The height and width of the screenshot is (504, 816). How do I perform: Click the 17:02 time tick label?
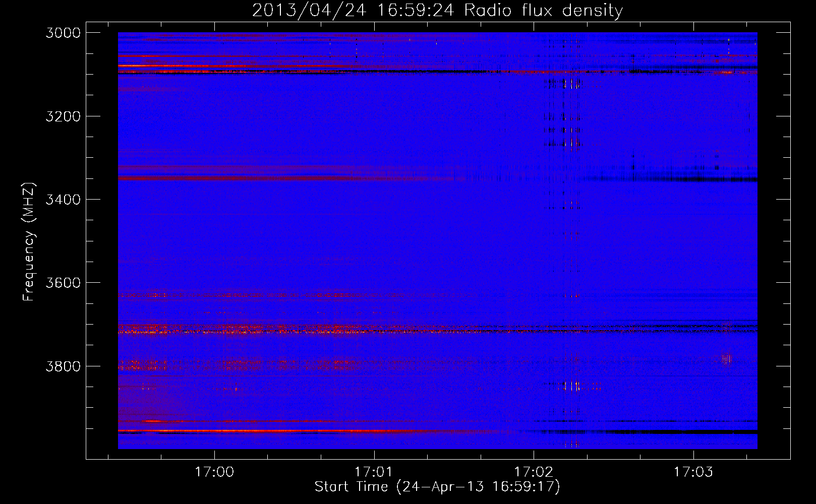tap(534, 472)
